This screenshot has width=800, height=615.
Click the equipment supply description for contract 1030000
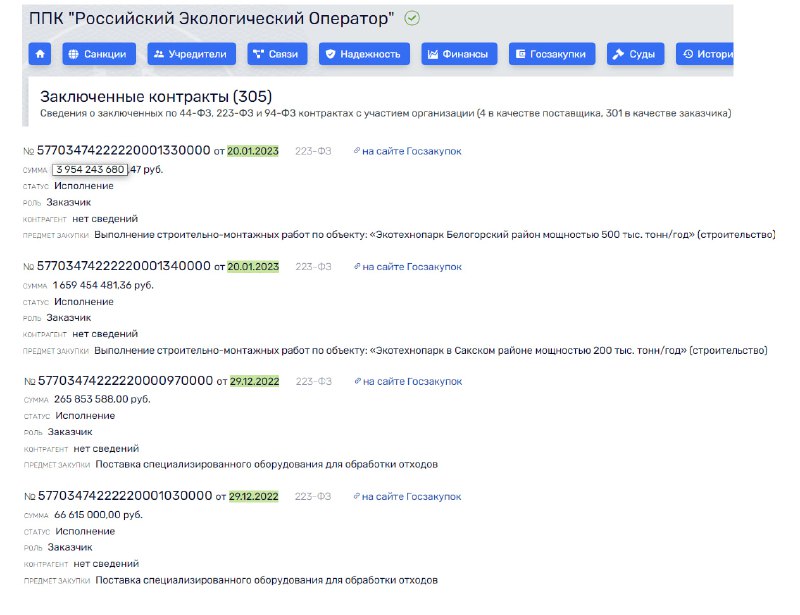(266, 580)
